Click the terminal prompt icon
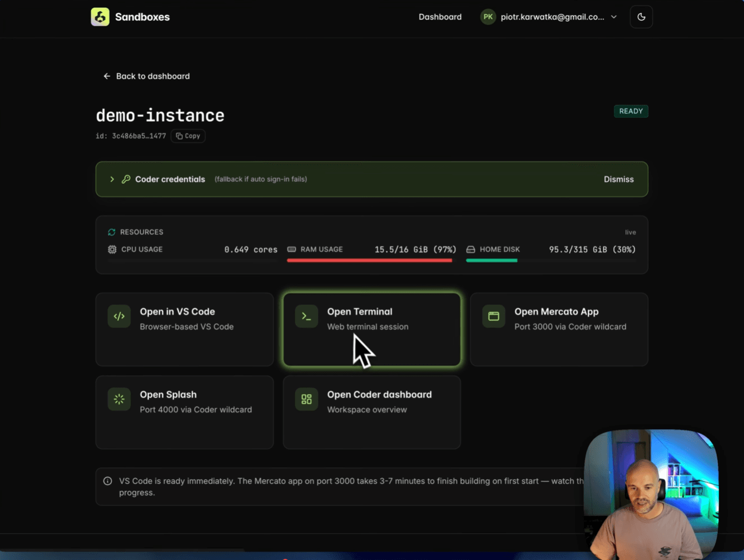The width and height of the screenshot is (744, 560). (x=306, y=316)
